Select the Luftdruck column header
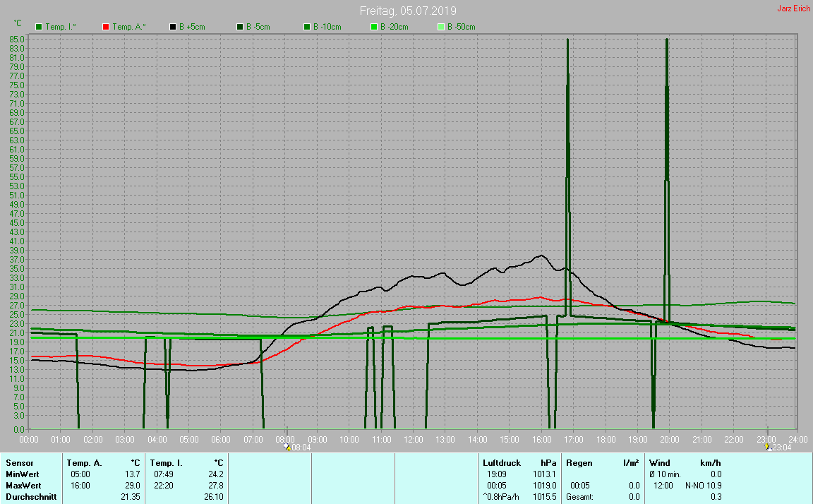This screenshot has width=813, height=504. pyautogui.click(x=501, y=463)
